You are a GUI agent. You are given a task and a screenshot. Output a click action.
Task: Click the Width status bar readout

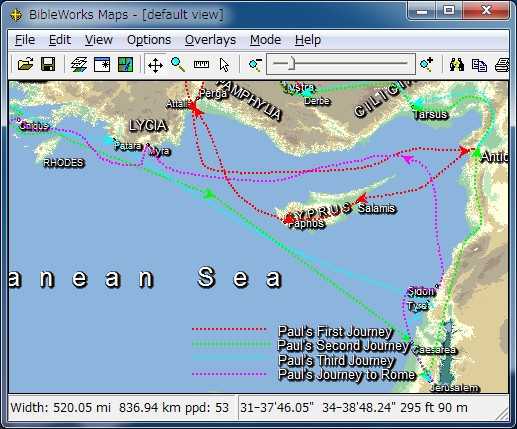[120, 407]
